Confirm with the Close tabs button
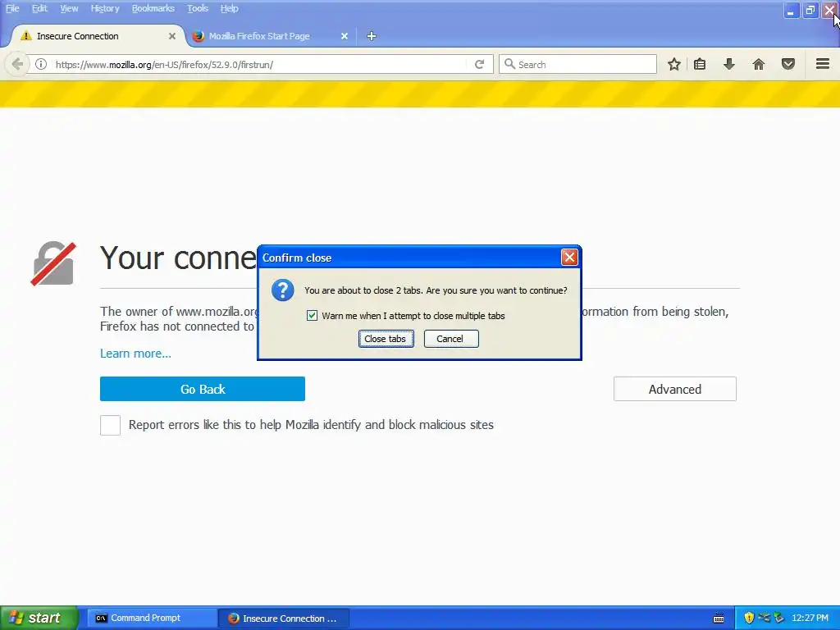This screenshot has width=840, height=630. click(386, 339)
